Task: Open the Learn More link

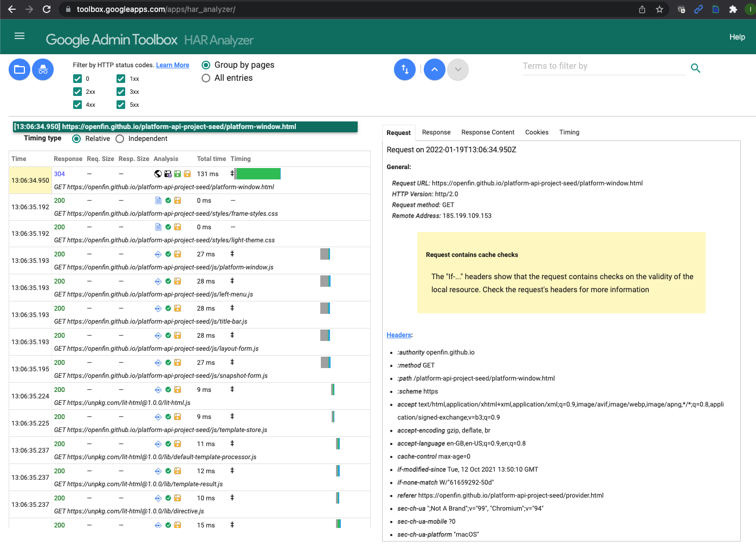Action: point(172,65)
